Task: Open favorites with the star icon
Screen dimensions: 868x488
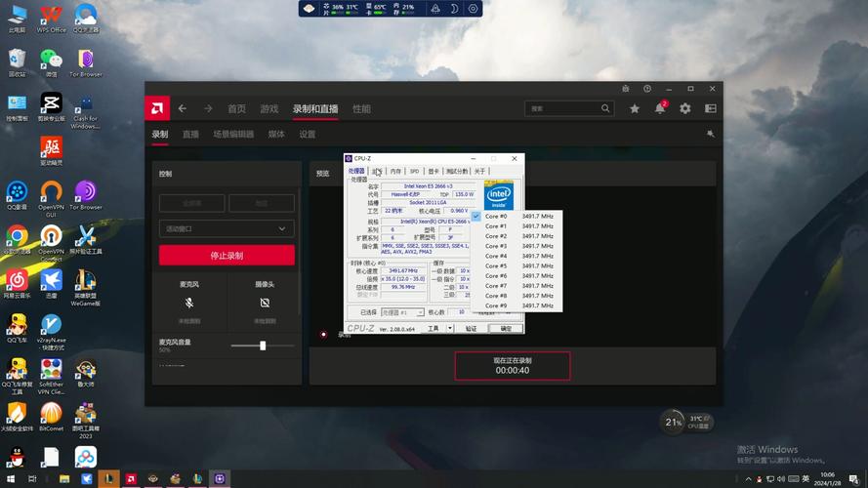Action: 635,108
